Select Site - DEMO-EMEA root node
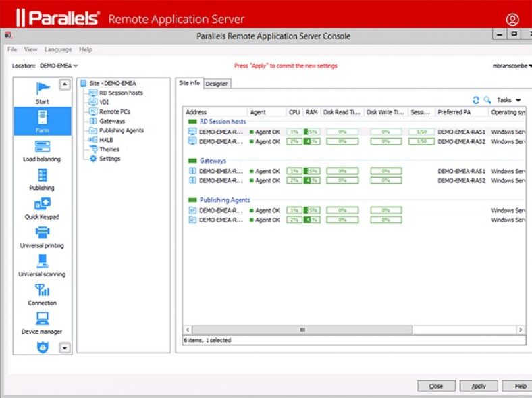 pyautogui.click(x=108, y=83)
